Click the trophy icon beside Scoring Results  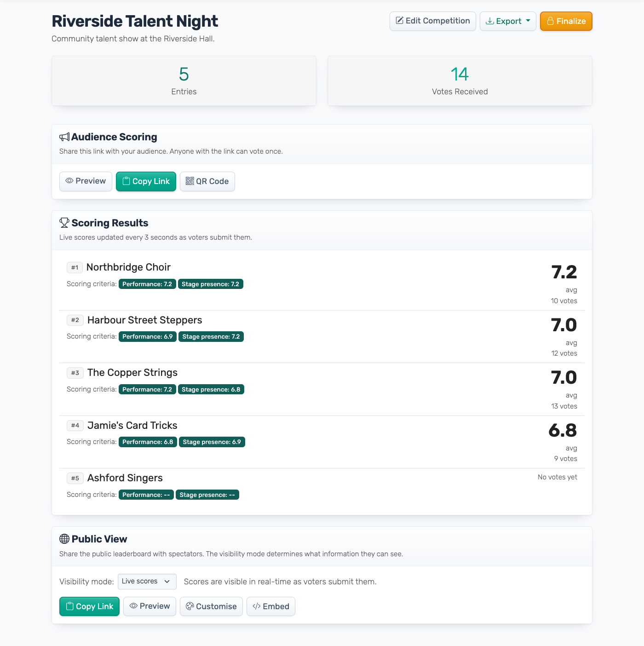point(64,223)
